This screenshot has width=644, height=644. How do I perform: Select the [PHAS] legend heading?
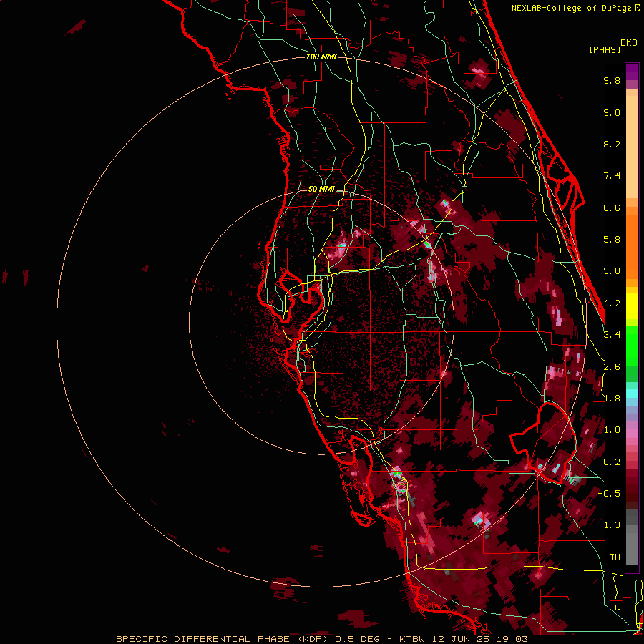605,49
